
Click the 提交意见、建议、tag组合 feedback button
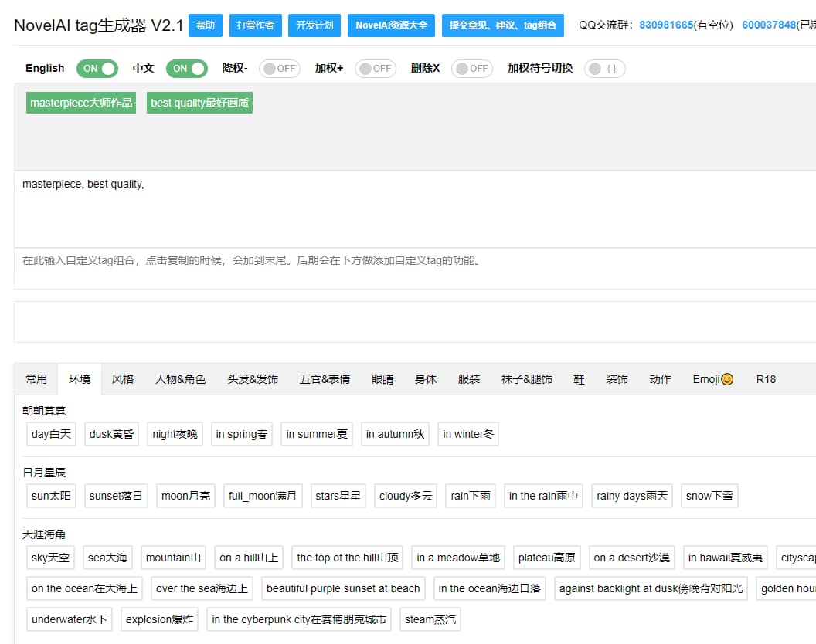(x=502, y=25)
